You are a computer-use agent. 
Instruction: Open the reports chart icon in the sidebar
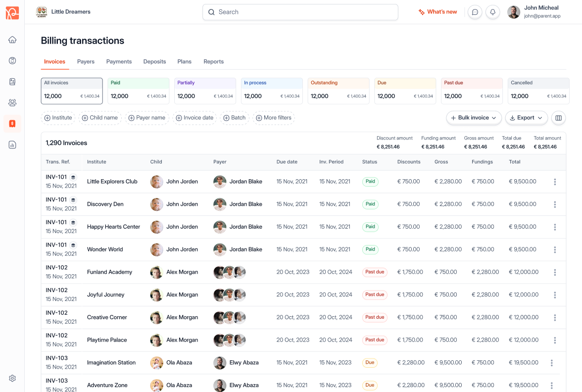[12, 145]
